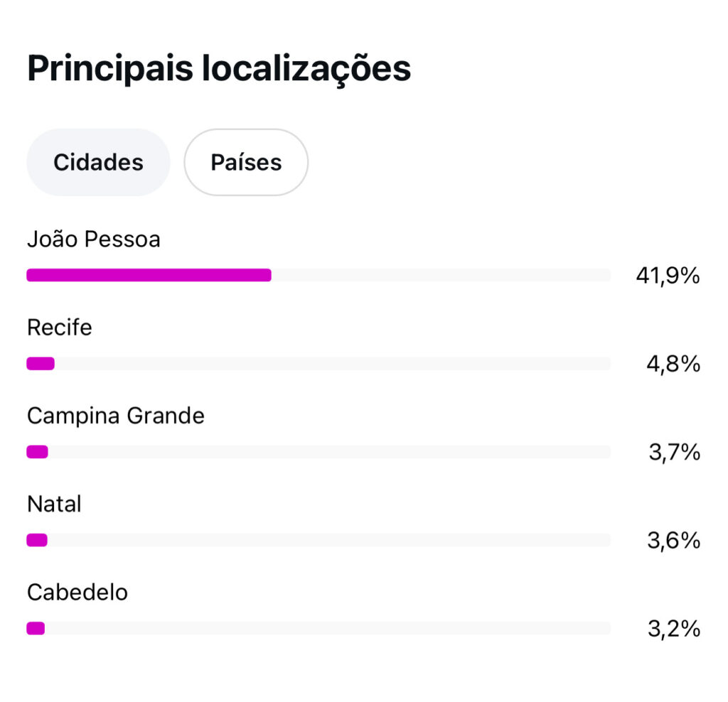Select the Recife city label
The image size is (728, 702).
point(60,328)
